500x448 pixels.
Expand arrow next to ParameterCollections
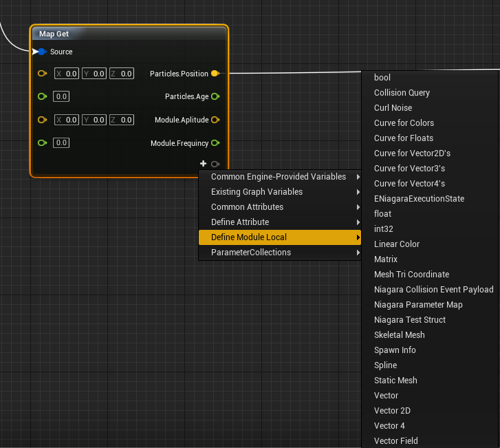point(358,253)
